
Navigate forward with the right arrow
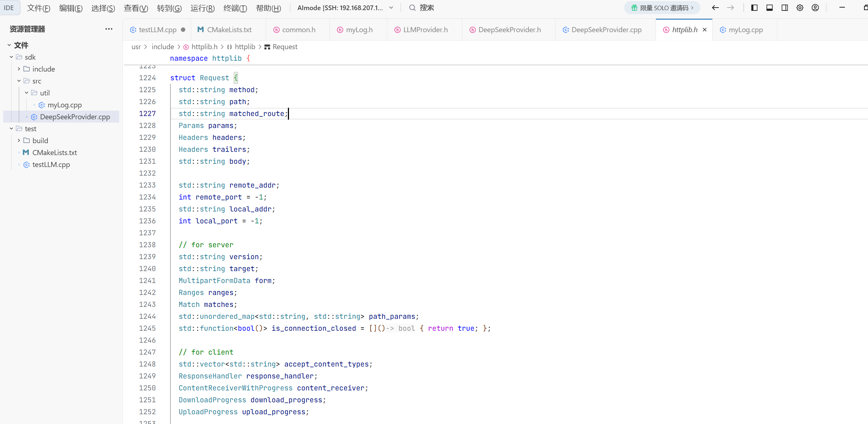point(730,8)
